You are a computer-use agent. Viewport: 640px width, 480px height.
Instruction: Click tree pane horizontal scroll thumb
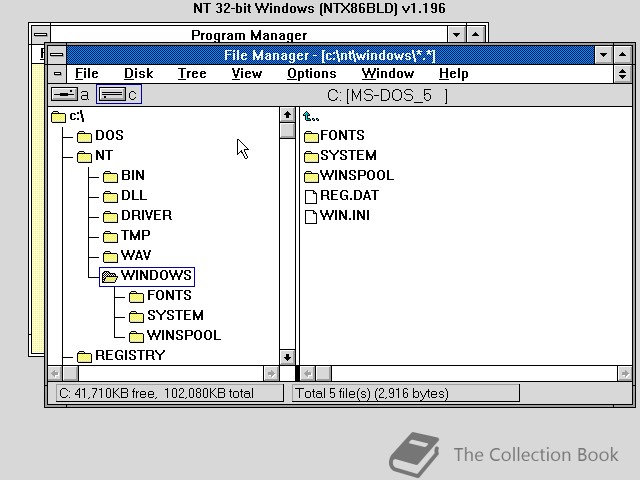(x=71, y=373)
